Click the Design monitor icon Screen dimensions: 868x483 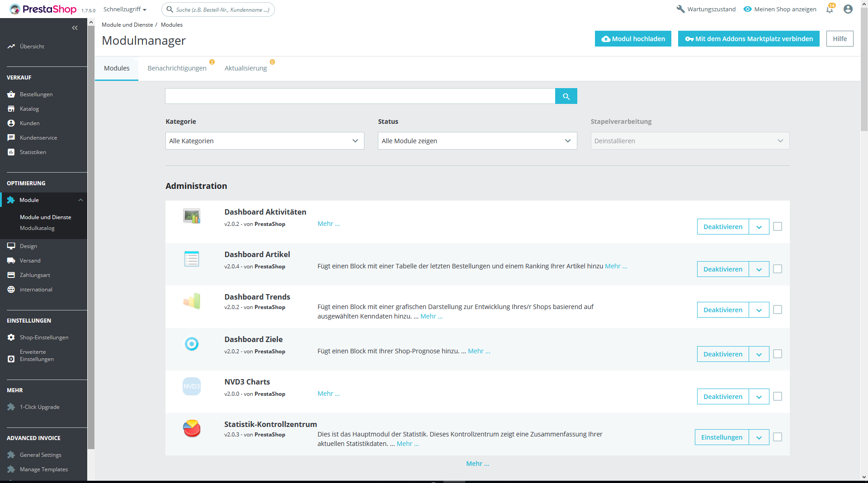(x=11, y=246)
